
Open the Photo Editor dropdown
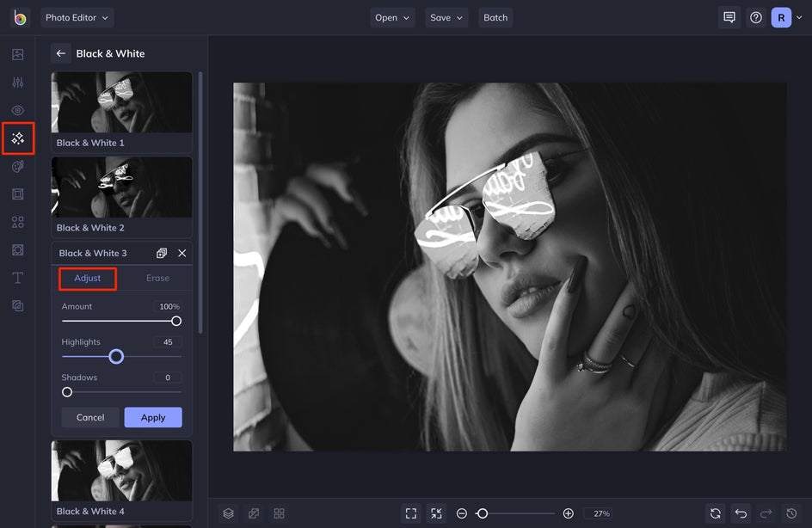coord(77,17)
